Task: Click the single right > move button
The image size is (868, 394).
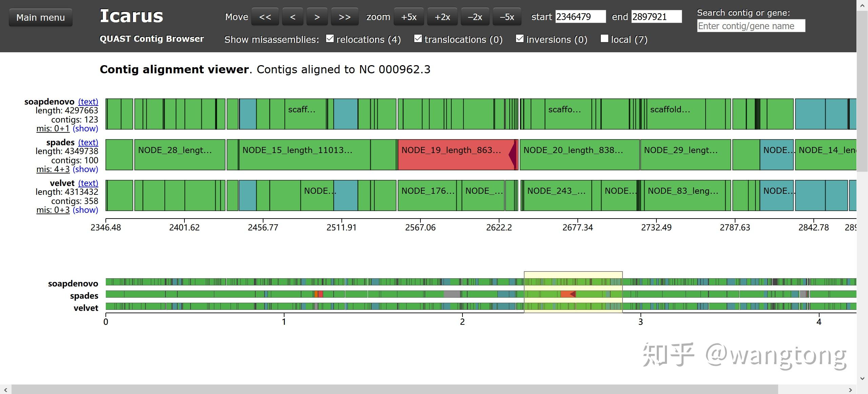Action: coord(317,17)
